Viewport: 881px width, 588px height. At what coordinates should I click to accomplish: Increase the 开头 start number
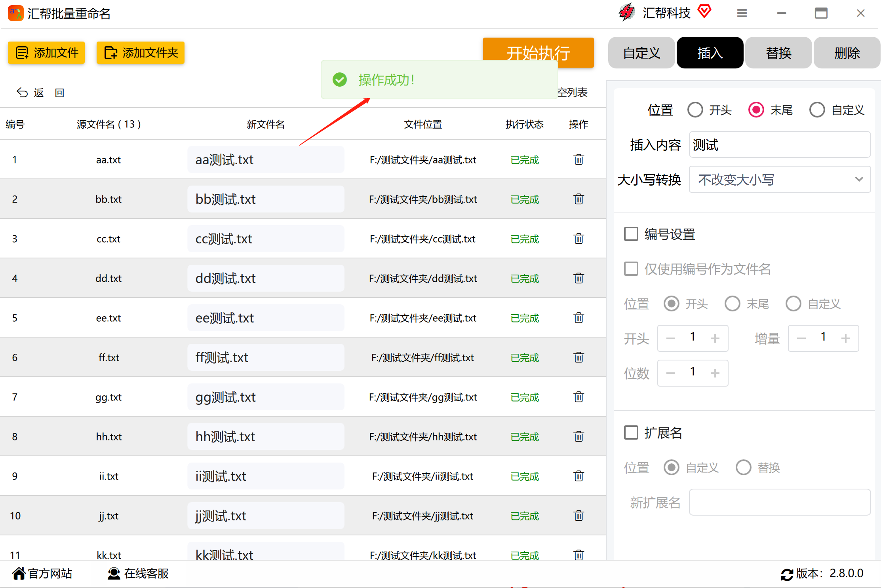click(x=715, y=338)
